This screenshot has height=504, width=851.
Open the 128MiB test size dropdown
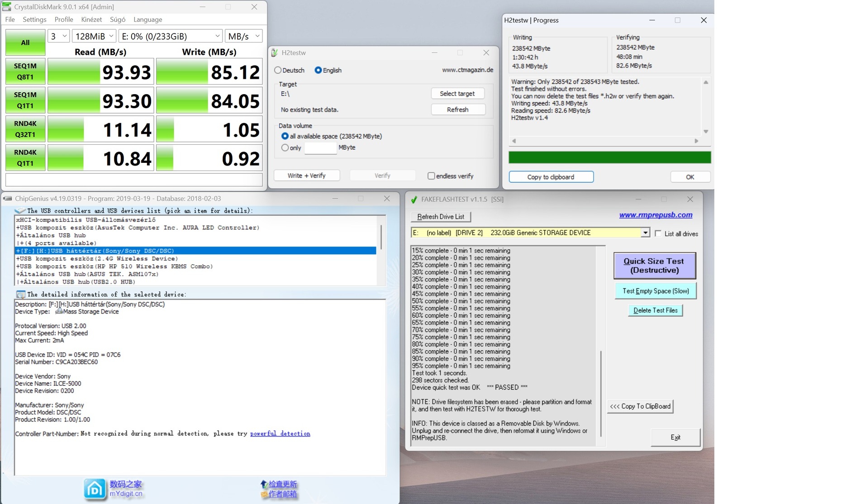95,36
